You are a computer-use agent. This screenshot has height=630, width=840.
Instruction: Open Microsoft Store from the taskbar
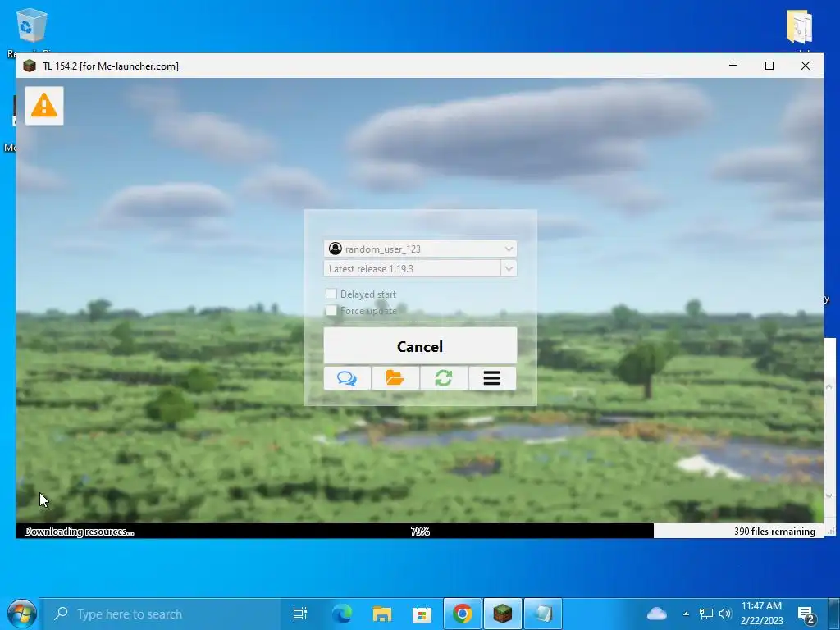point(422,614)
